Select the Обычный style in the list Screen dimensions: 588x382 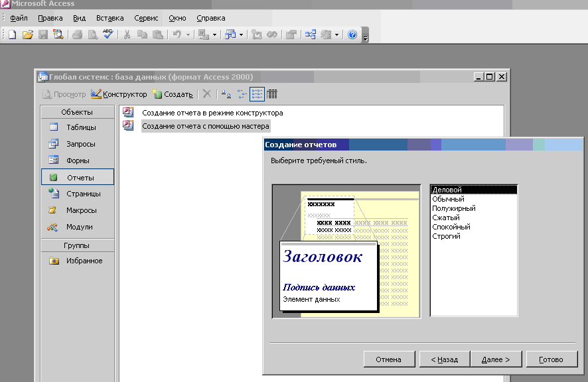point(474,199)
